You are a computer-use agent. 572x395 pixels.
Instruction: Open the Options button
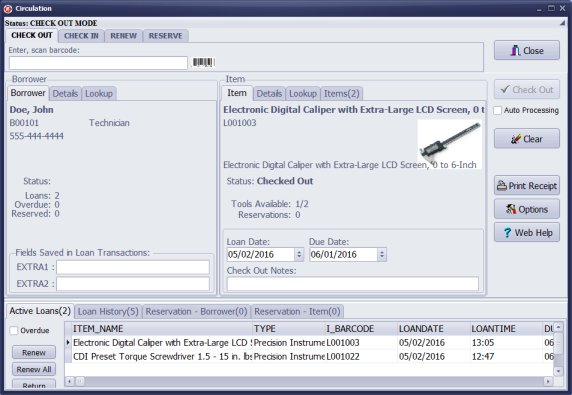[527, 209]
